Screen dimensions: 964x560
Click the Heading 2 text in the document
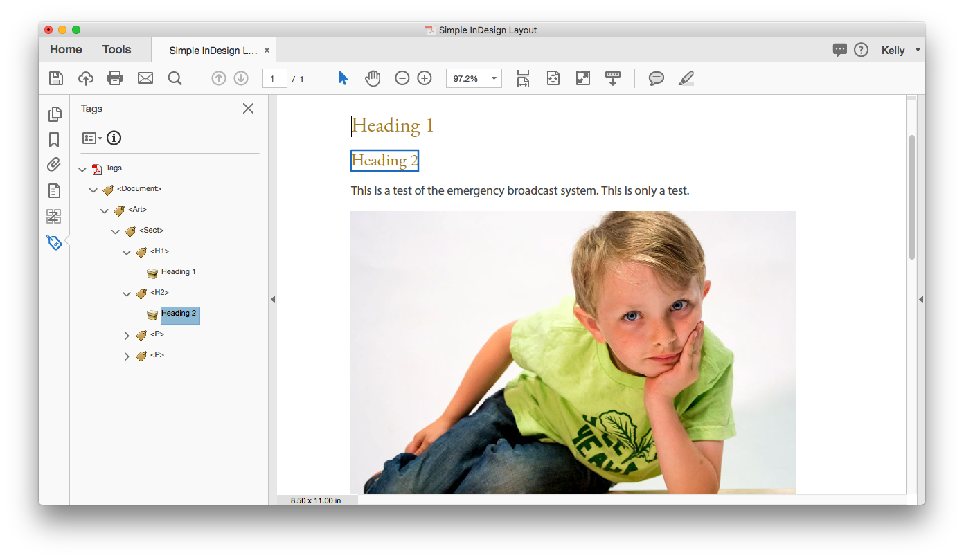coord(385,161)
